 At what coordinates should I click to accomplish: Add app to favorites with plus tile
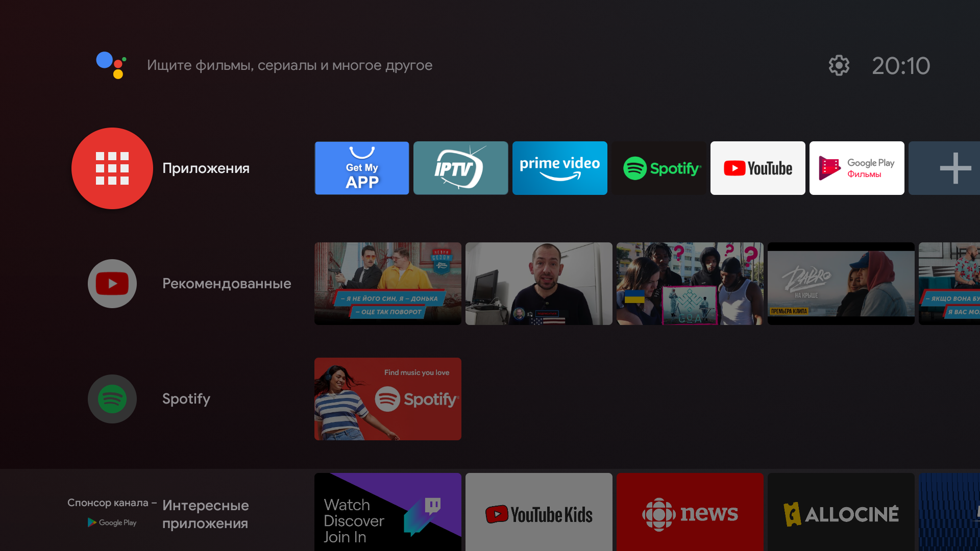[x=944, y=168]
